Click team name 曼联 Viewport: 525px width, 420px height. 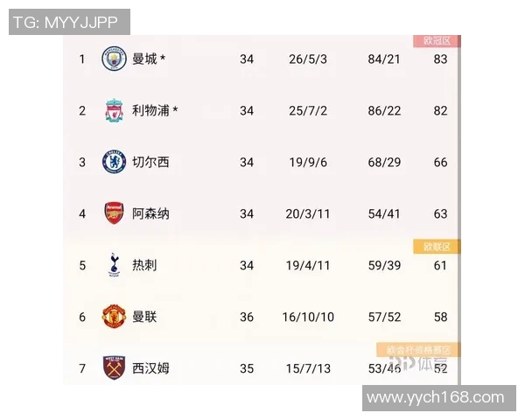pos(144,316)
